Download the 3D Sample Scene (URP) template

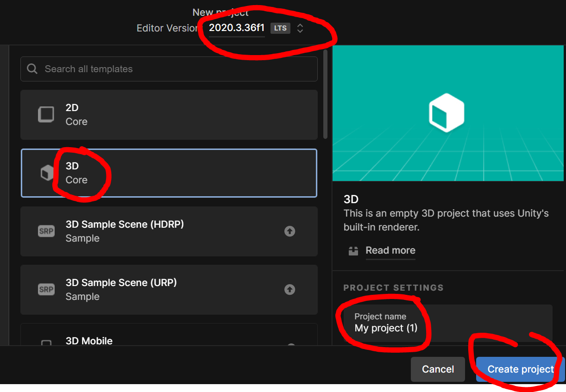click(290, 289)
